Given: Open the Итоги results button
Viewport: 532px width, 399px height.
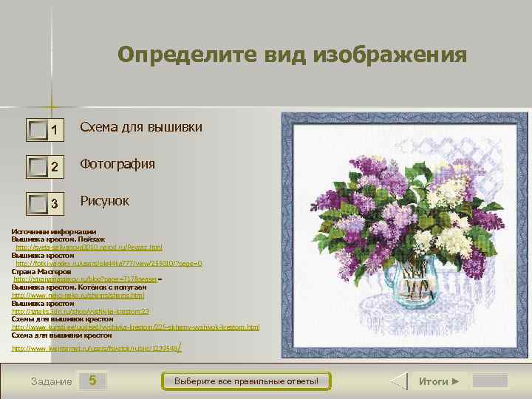Looking at the screenshot, I should [x=440, y=381].
